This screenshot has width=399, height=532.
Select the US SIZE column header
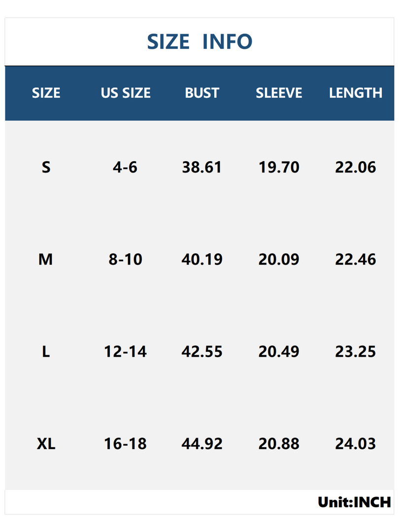[126, 93]
